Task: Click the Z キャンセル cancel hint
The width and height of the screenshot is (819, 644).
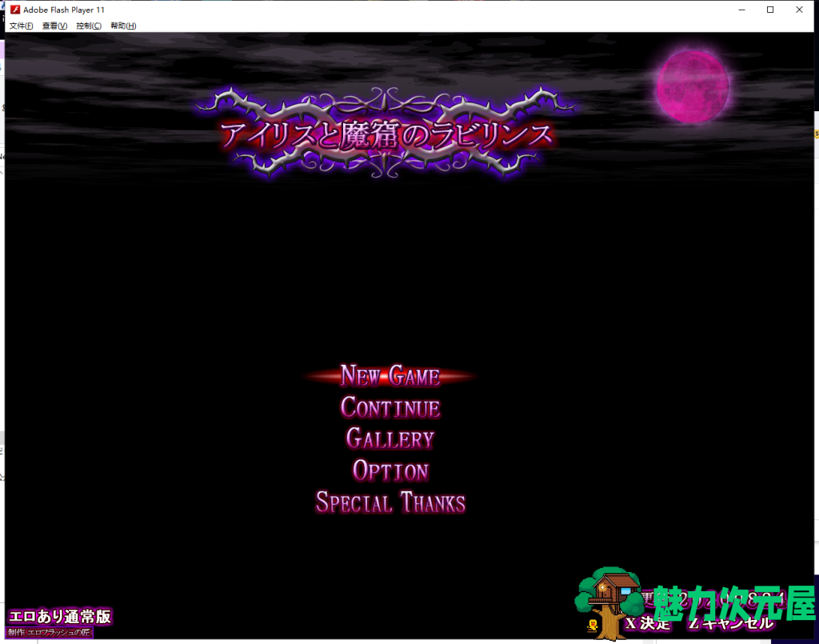Action: coord(731,623)
